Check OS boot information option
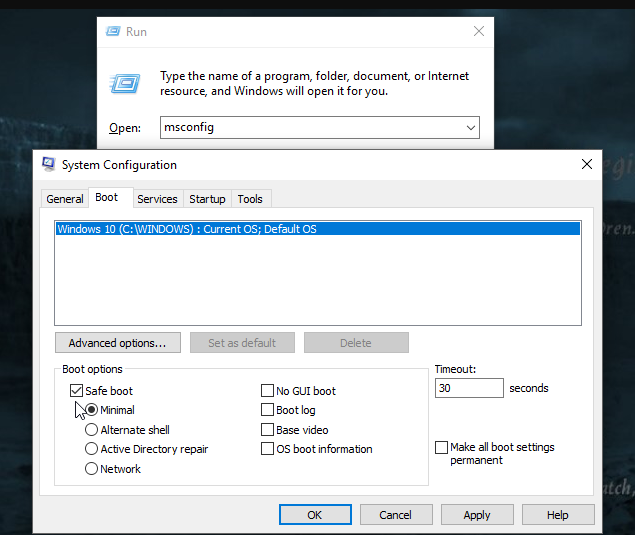The image size is (635, 535). (267, 449)
